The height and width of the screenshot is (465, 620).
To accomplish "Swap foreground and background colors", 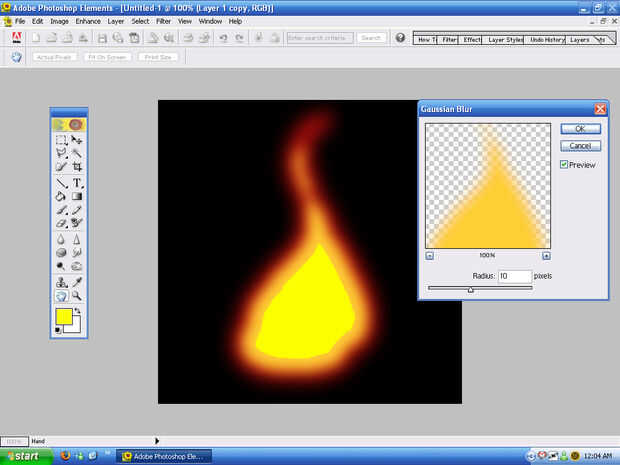I will 78,311.
